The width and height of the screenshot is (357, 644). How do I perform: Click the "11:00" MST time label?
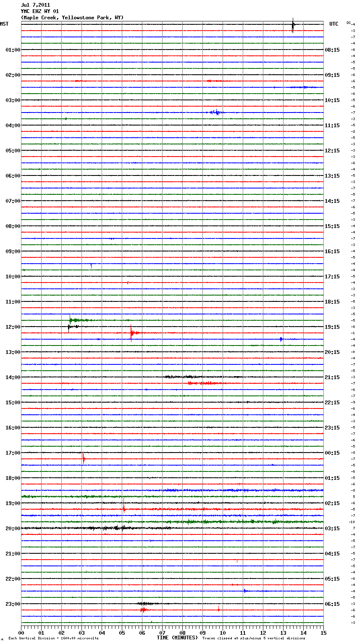tap(13, 301)
